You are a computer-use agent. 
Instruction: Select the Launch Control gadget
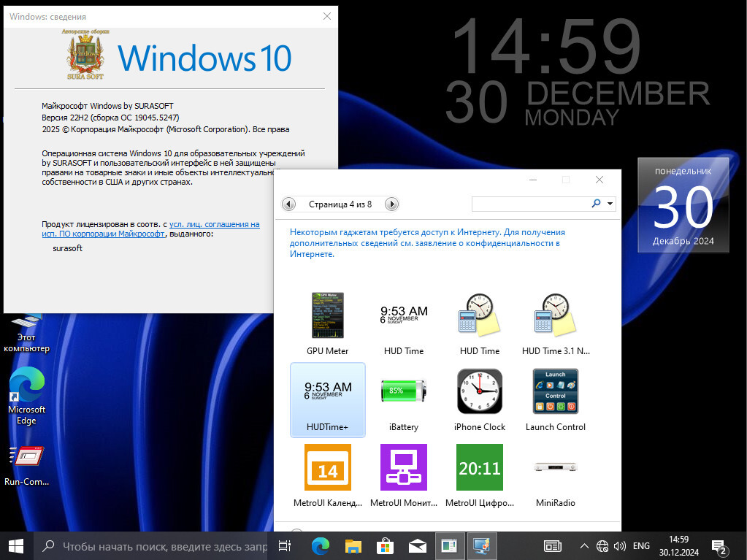(556, 400)
